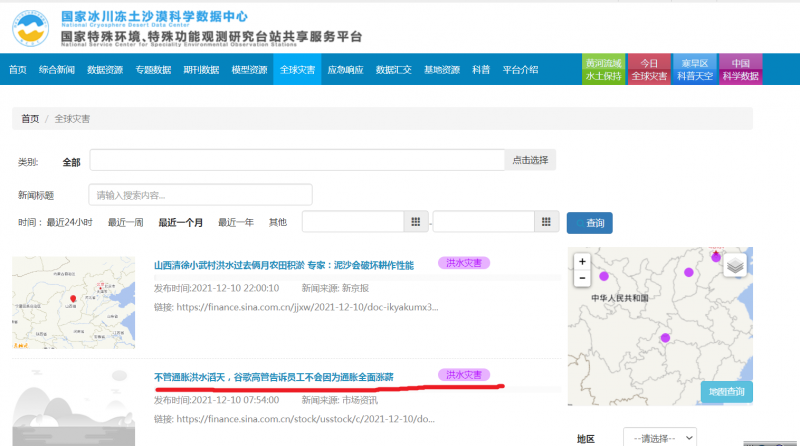Open the start date calendar picker icon

[415, 222]
